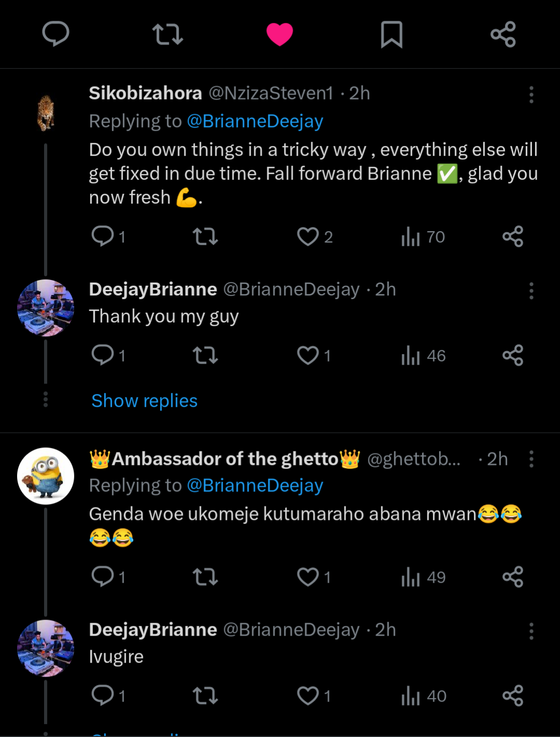Image resolution: width=560 pixels, height=737 pixels.
Task: Open Minion avatar profile of Ambassador of the ghetto
Action: (46, 476)
